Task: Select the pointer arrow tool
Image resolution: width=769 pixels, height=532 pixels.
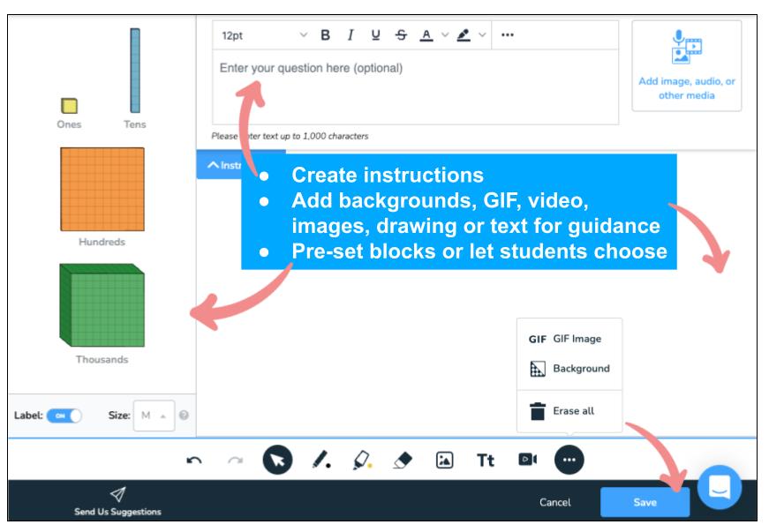Action: (x=278, y=460)
